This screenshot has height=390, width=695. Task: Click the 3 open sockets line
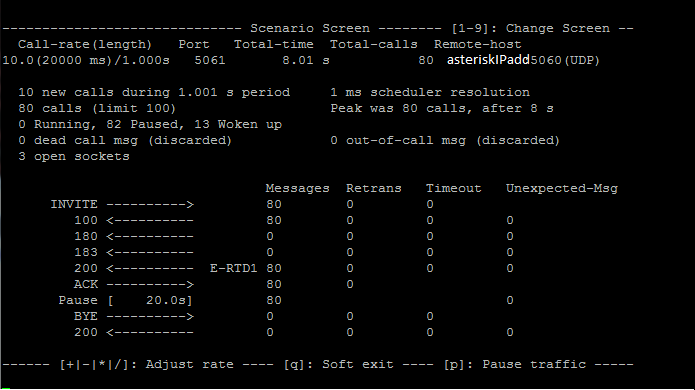(74, 156)
